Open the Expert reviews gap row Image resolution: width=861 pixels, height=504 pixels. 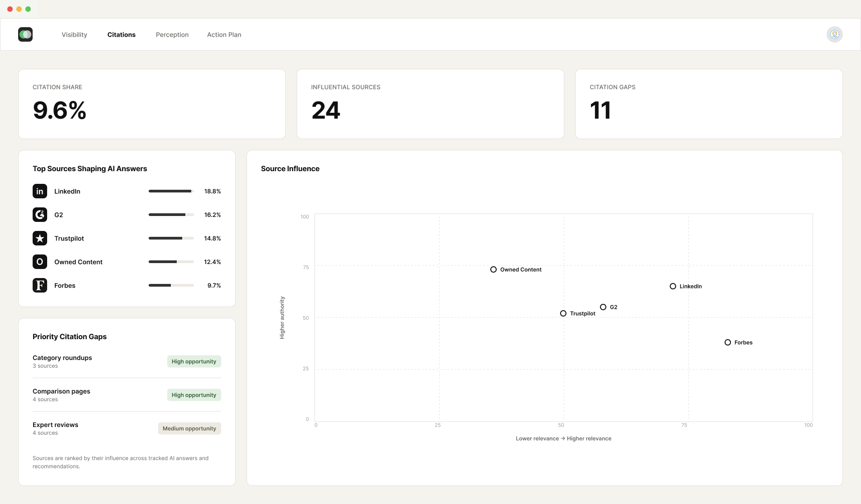click(127, 428)
